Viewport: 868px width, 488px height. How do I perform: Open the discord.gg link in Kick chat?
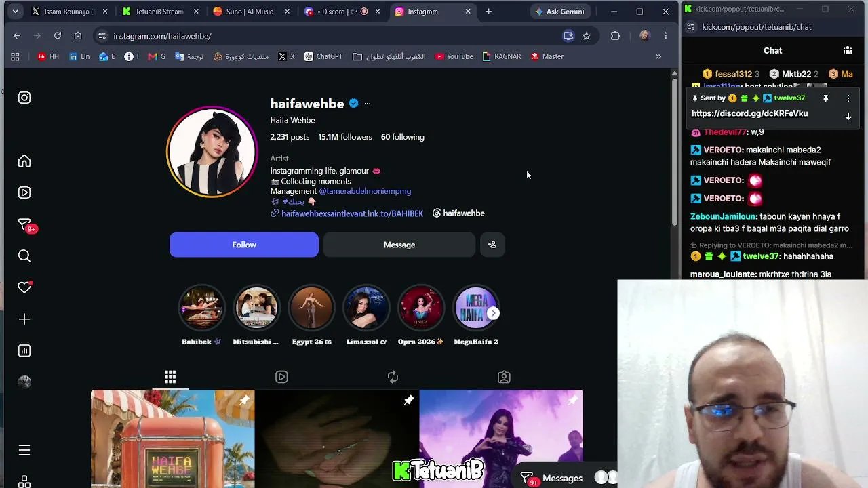tap(749, 114)
